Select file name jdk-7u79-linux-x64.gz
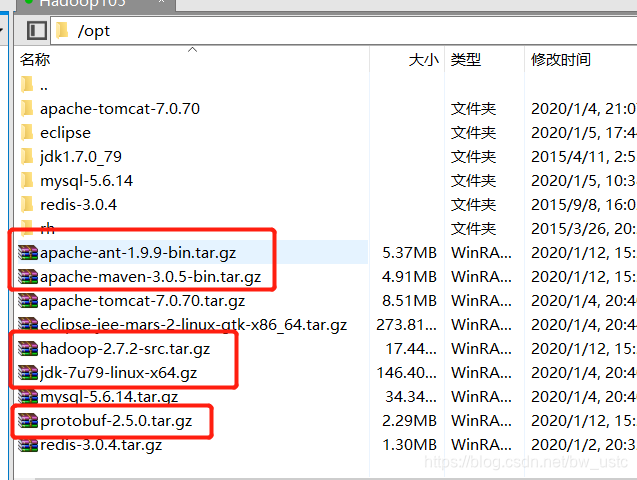637x480 pixels. pos(118,373)
